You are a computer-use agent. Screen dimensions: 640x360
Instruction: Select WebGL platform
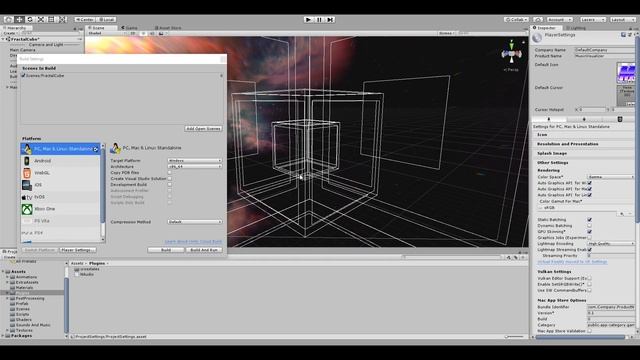60,173
